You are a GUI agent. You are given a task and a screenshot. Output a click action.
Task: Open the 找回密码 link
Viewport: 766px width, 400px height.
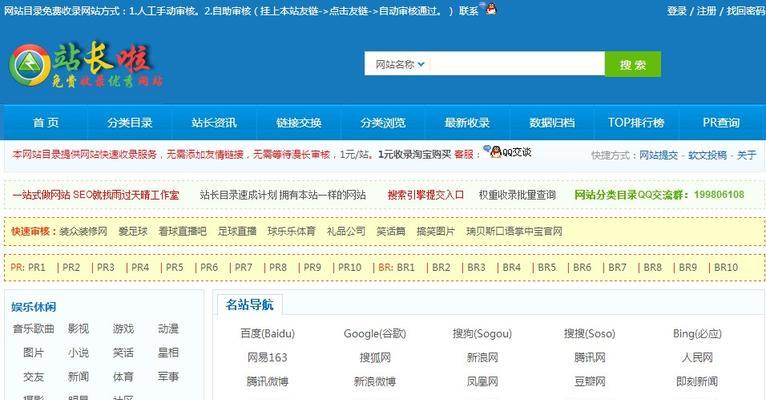(x=746, y=11)
